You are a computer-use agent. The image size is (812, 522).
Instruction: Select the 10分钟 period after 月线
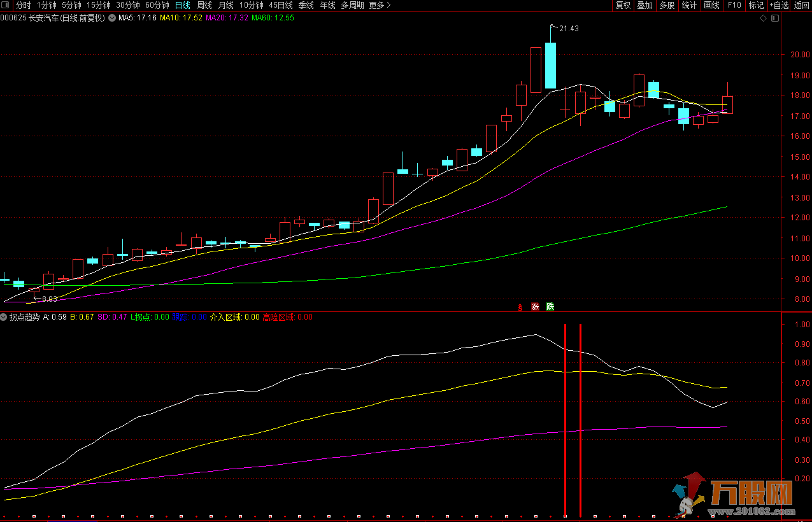click(252, 5)
